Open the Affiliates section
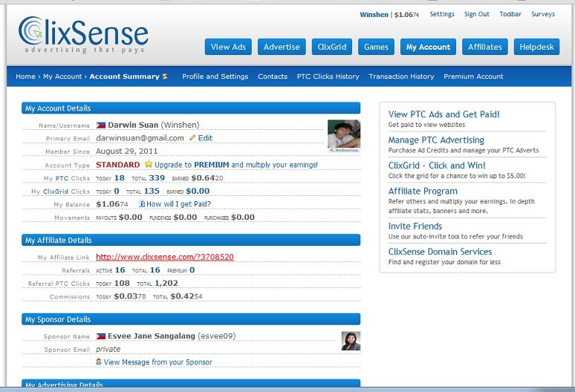The height and width of the screenshot is (392, 575). coord(485,47)
